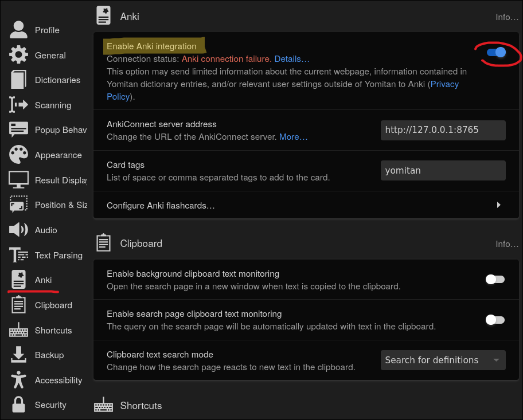523x420 pixels.
Task: Open General settings gear icon
Action: click(18, 55)
